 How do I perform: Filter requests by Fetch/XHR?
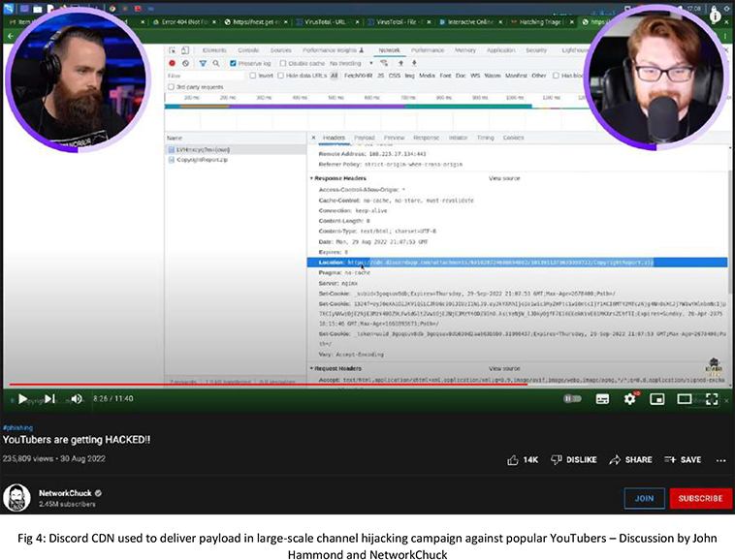(x=358, y=76)
